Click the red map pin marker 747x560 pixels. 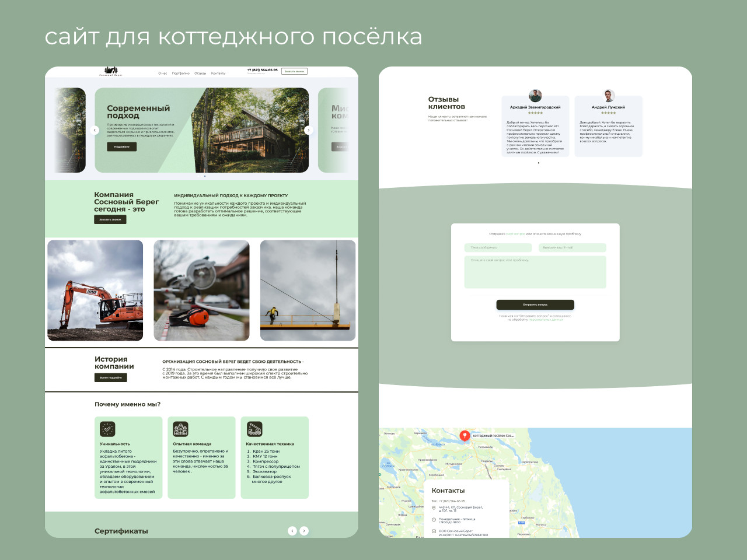(465, 436)
